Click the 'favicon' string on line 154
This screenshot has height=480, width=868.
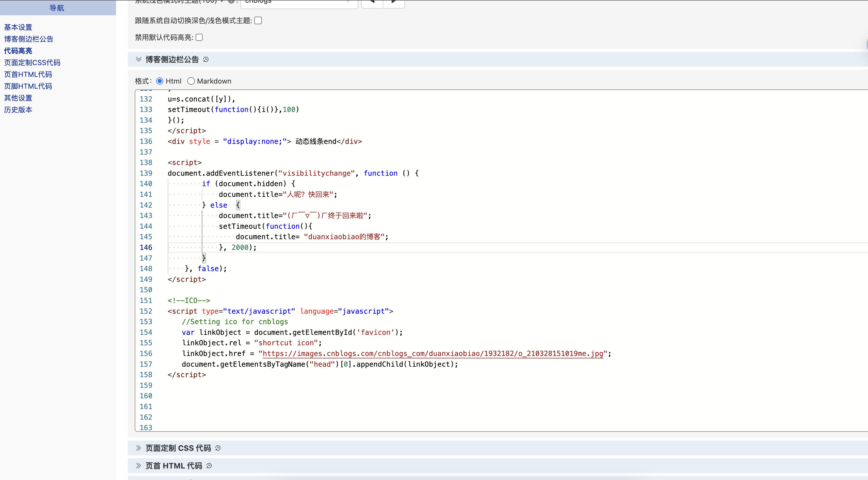coord(375,332)
